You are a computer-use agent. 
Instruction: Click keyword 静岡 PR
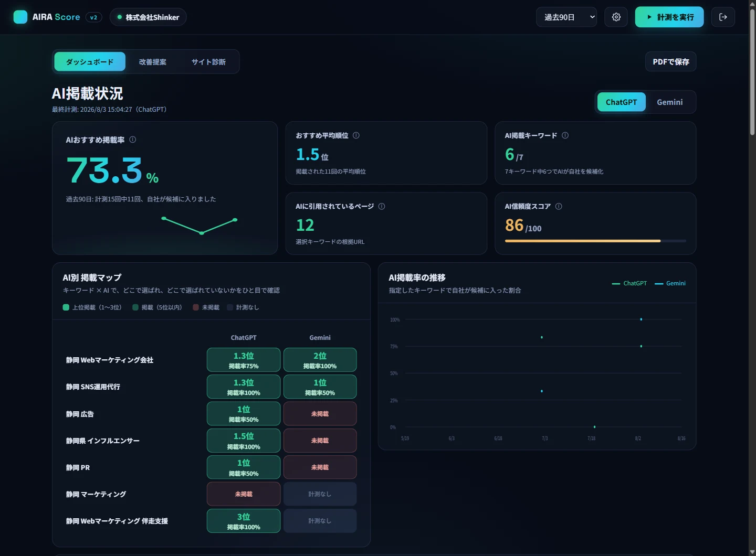[78, 468]
